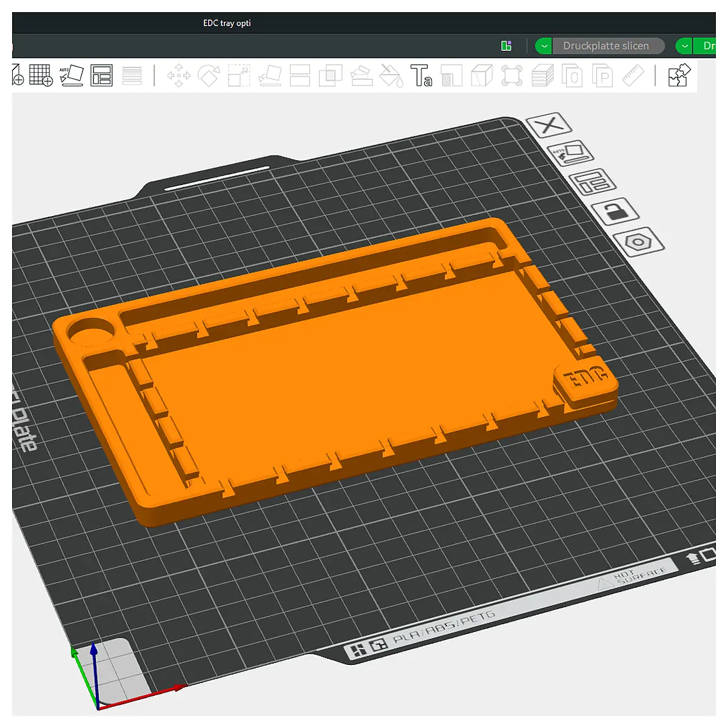Viewport: 728px width, 728px height.
Task: Open the Text shape tool
Action: [421, 76]
